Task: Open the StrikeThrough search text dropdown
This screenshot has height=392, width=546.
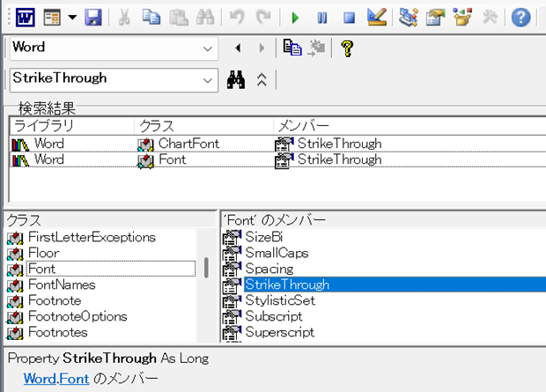Action: pyautogui.click(x=208, y=78)
